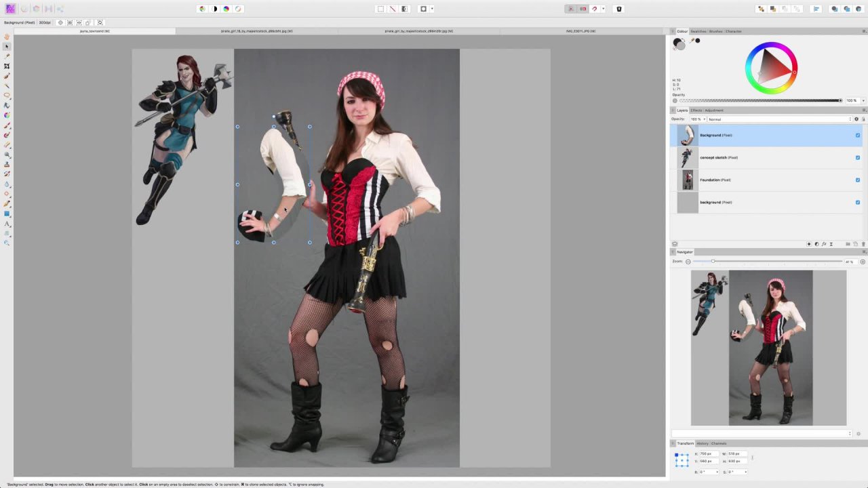Select the concept sketch layer
This screenshot has width=868, height=488.
pos(766,157)
